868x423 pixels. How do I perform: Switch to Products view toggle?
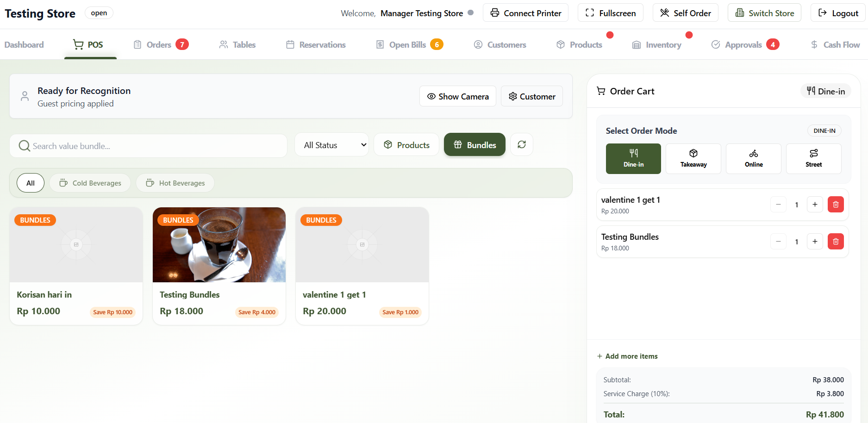(x=406, y=145)
